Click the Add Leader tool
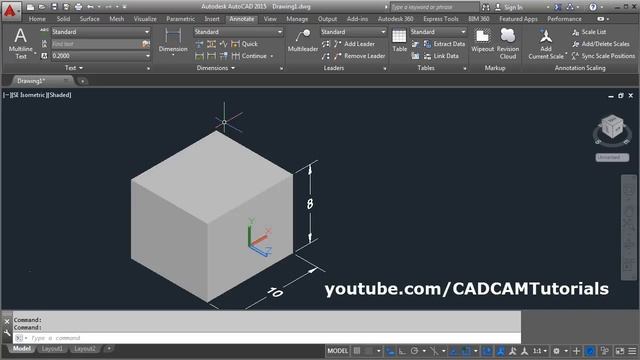 [354, 44]
